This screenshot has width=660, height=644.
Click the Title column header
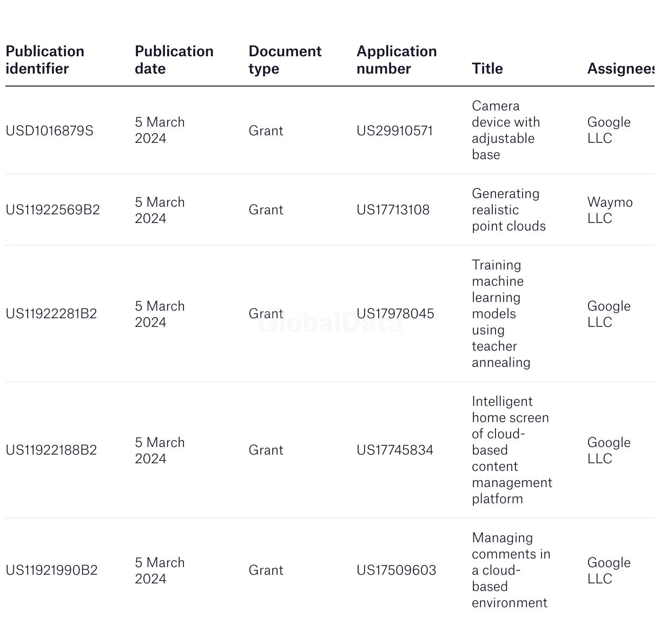click(487, 69)
